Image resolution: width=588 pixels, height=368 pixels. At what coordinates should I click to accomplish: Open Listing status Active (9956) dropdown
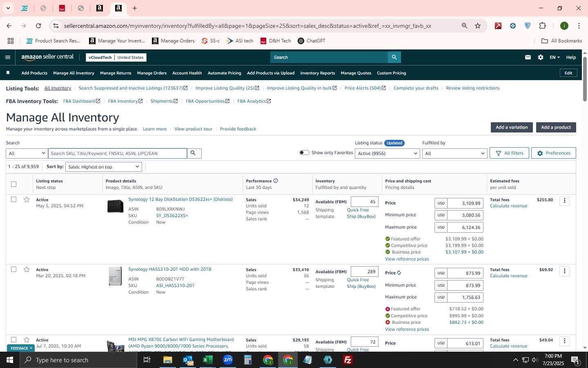(x=387, y=153)
